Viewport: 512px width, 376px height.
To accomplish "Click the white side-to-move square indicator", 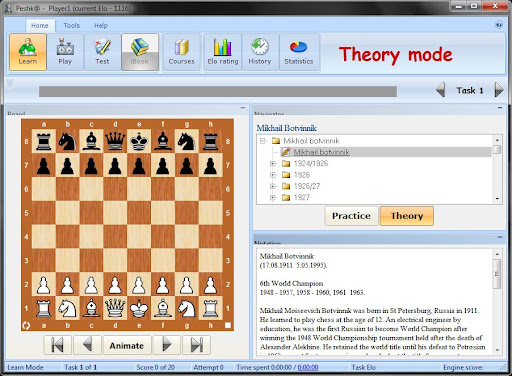I will tap(228, 325).
